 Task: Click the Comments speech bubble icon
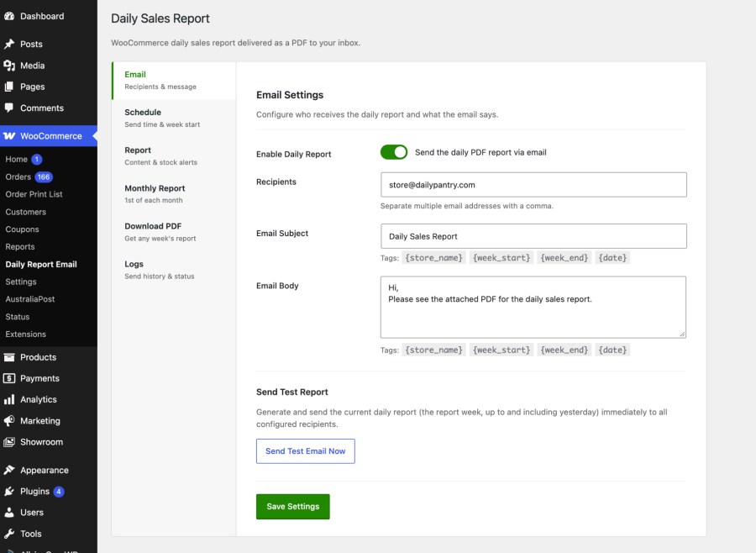(x=9, y=108)
